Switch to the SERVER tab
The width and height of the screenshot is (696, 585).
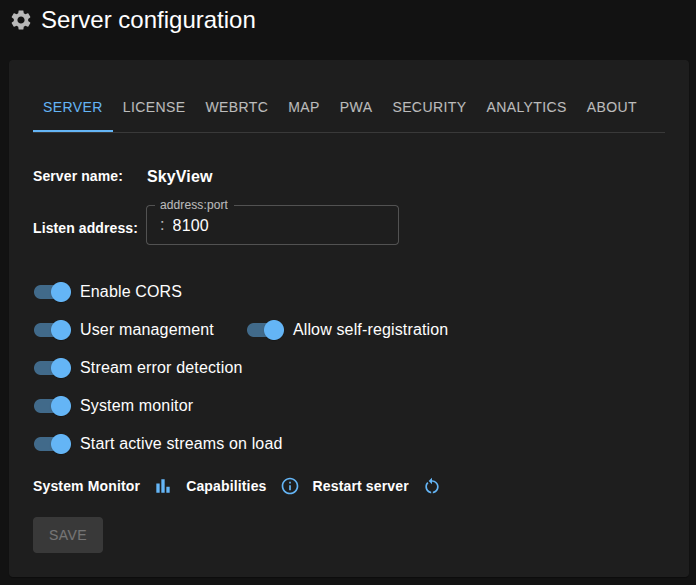pyautogui.click(x=73, y=107)
